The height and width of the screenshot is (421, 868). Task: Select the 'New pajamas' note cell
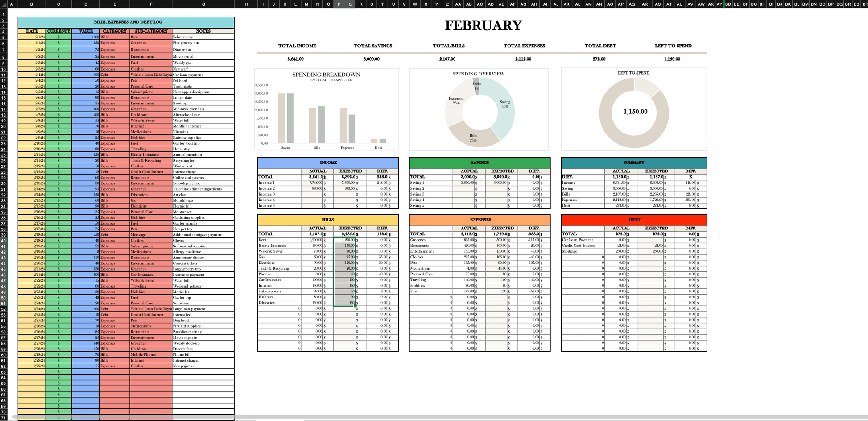(x=203, y=366)
